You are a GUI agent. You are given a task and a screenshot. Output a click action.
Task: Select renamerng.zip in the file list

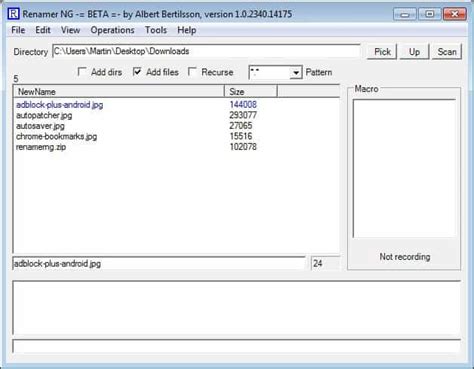(41, 147)
